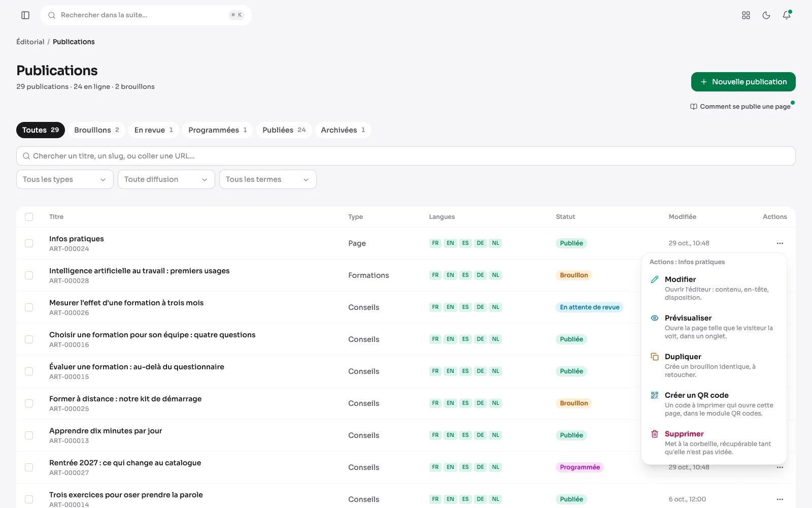Open the Archivées tab

coord(343,130)
